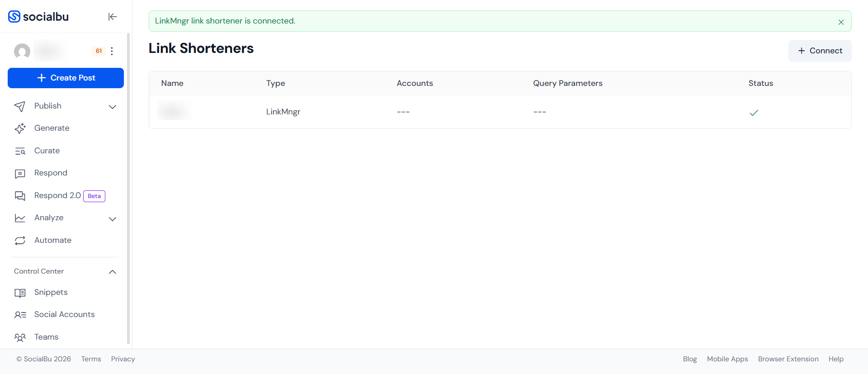
Task: Expand the Publish submenu chevron
Action: point(113,107)
